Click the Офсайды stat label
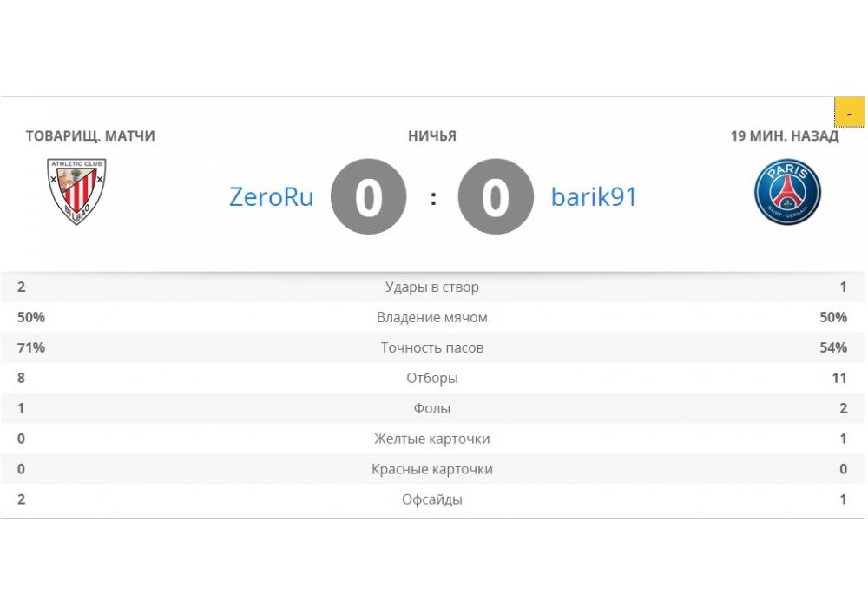 pyautogui.click(x=432, y=499)
